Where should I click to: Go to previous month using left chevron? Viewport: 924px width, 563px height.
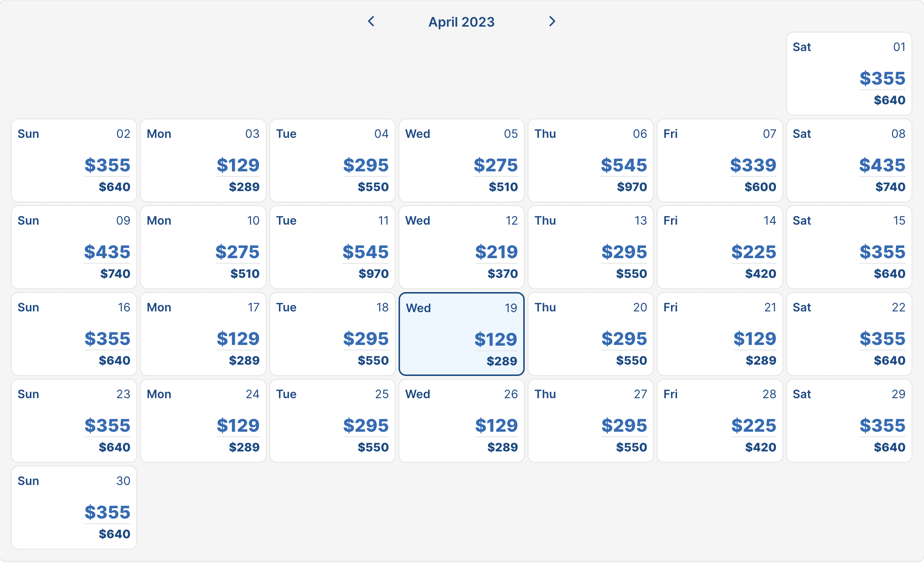(371, 22)
